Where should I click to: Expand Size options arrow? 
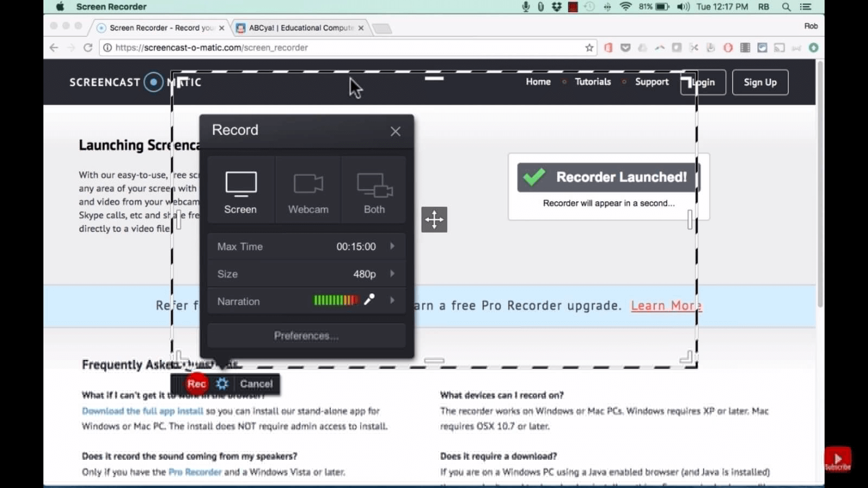pyautogui.click(x=392, y=274)
